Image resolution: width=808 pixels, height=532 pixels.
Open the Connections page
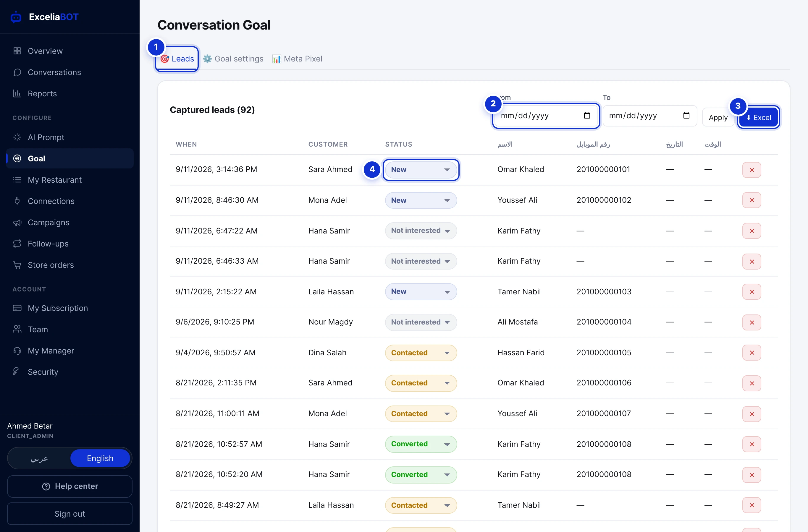point(70,201)
